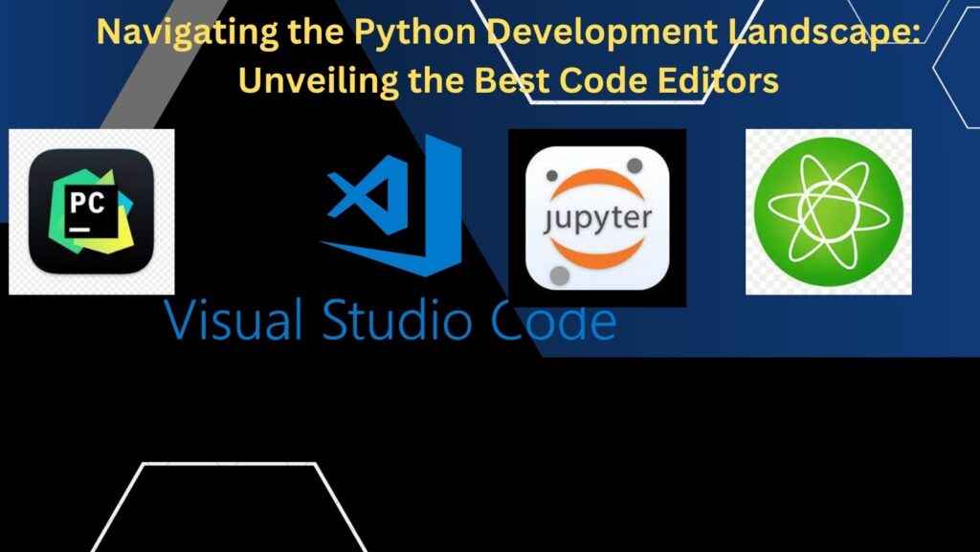Click the "jupyter" wordmark text
This screenshot has width=980, height=552.
(x=596, y=218)
